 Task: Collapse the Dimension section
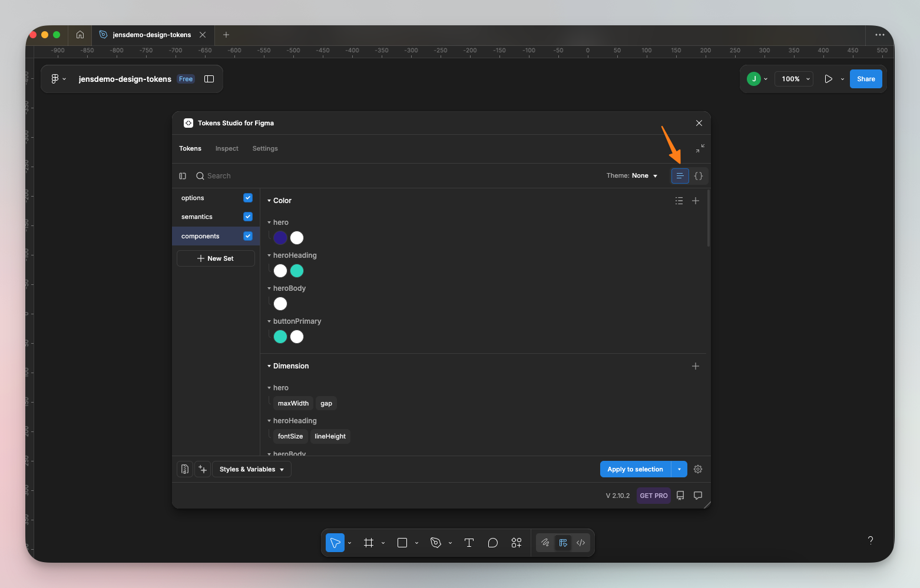point(269,366)
